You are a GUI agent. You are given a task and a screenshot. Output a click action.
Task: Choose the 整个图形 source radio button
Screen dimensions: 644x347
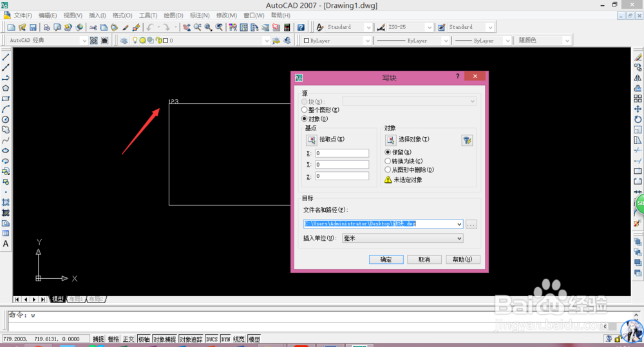tap(305, 109)
